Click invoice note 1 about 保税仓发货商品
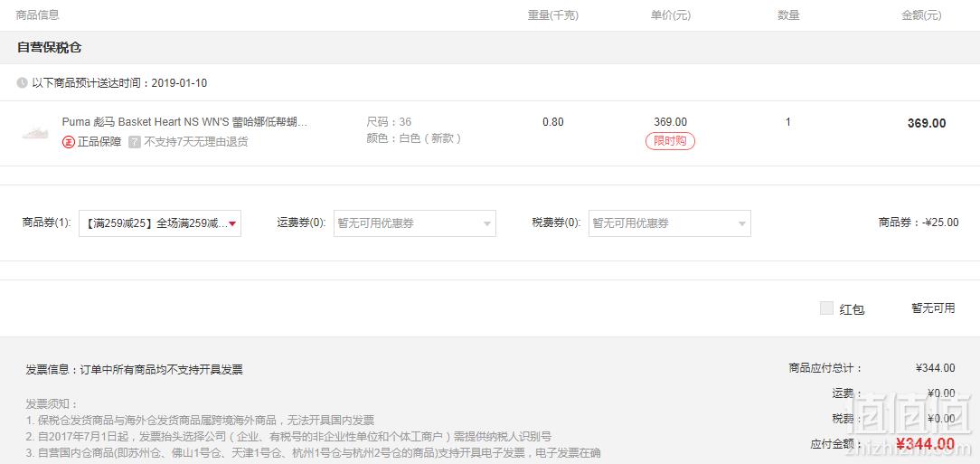The height and width of the screenshot is (464, 980). (200, 420)
